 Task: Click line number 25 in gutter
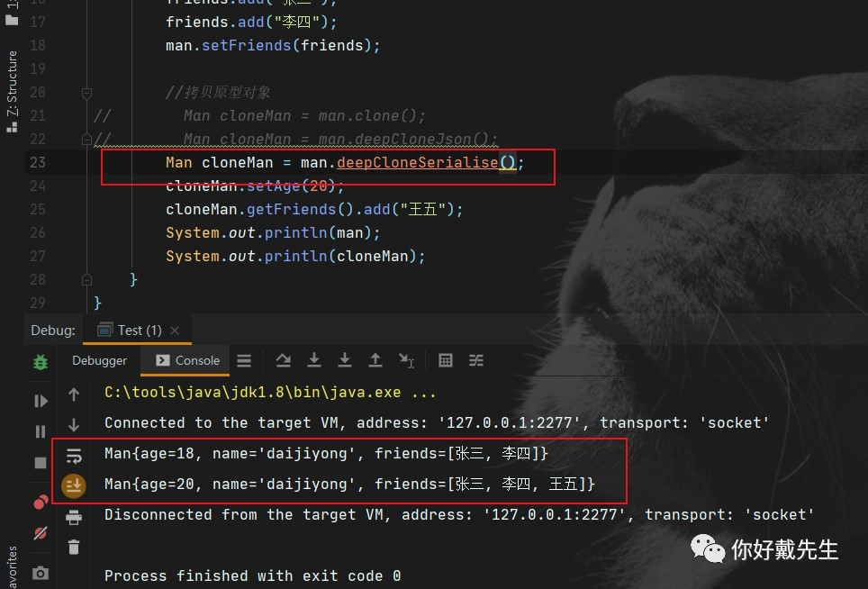38,209
